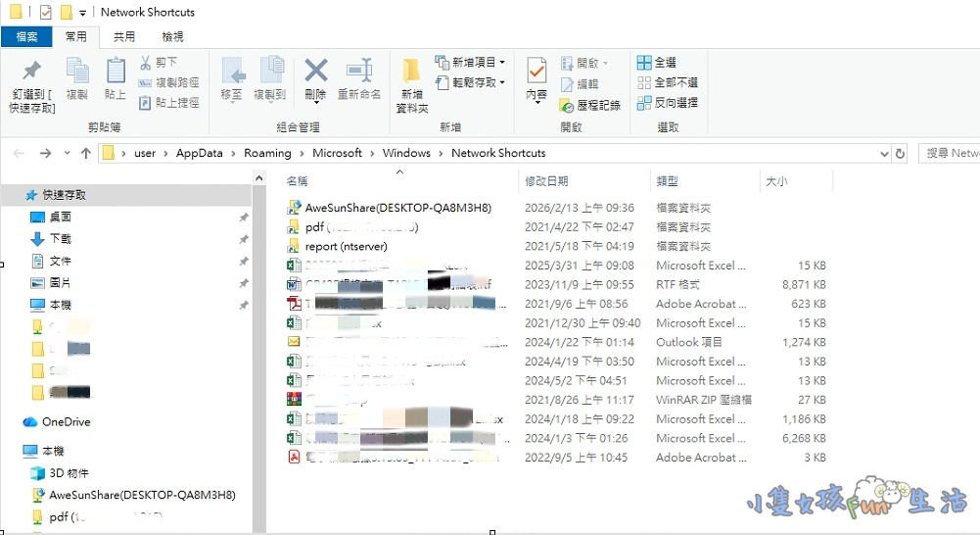The width and height of the screenshot is (980, 535).
Task: Select OneDrive in the navigation pane
Action: (66, 422)
